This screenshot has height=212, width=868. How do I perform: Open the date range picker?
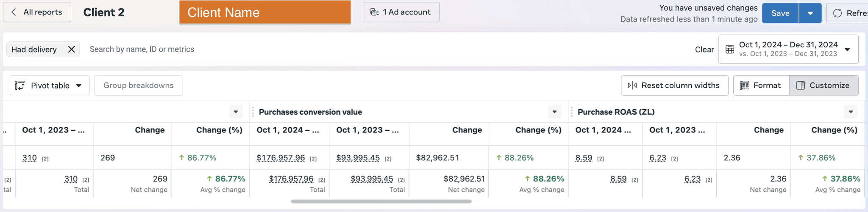pyautogui.click(x=788, y=49)
